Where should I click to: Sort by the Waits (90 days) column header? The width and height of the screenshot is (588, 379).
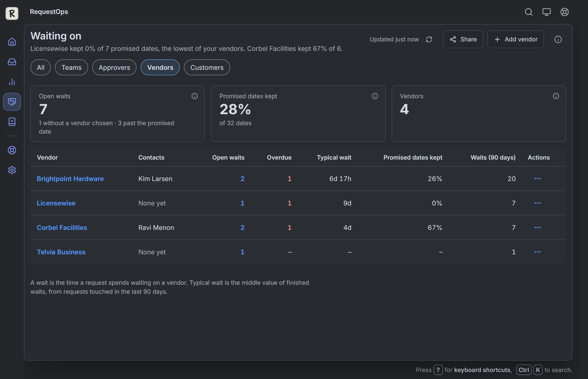493,157
